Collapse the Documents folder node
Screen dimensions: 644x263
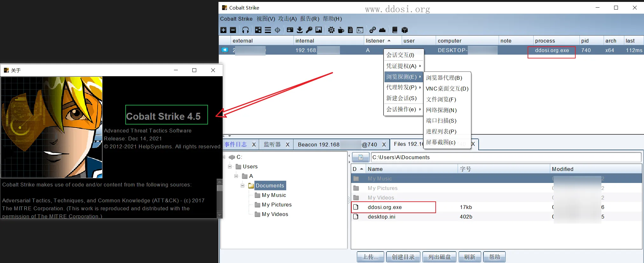click(x=242, y=185)
